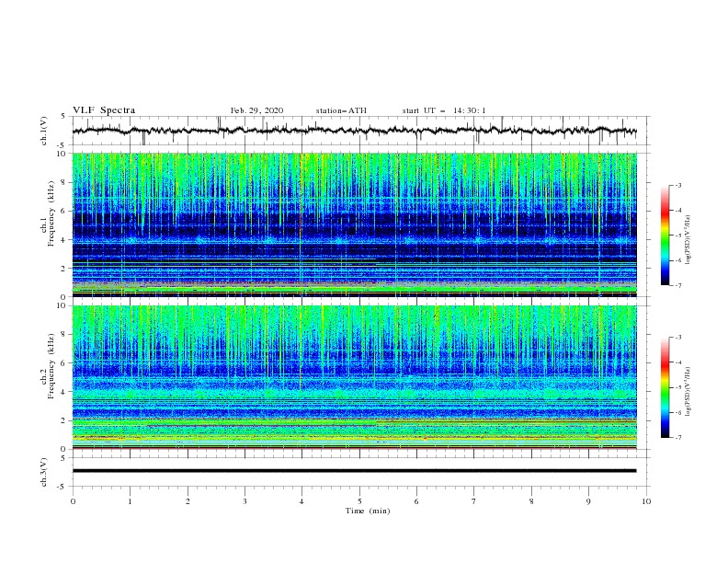Click the ch.1 spectrogram panel

[x=355, y=224]
